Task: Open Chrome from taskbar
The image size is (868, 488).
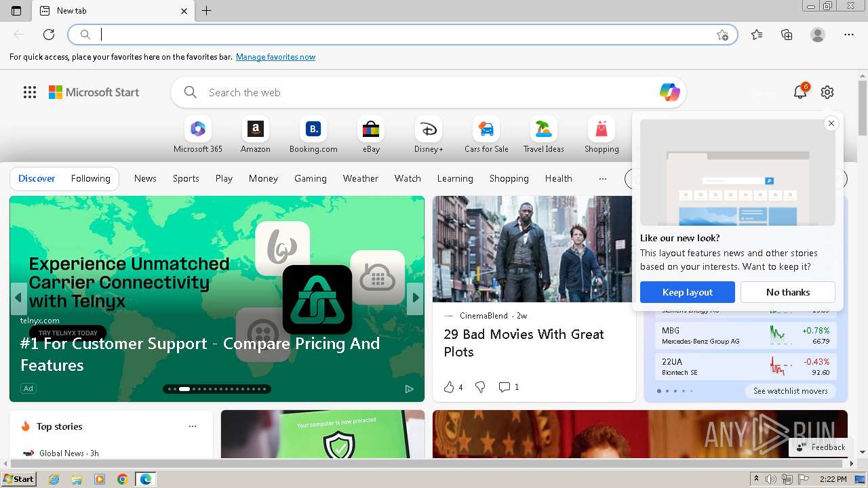Action: coord(123,479)
